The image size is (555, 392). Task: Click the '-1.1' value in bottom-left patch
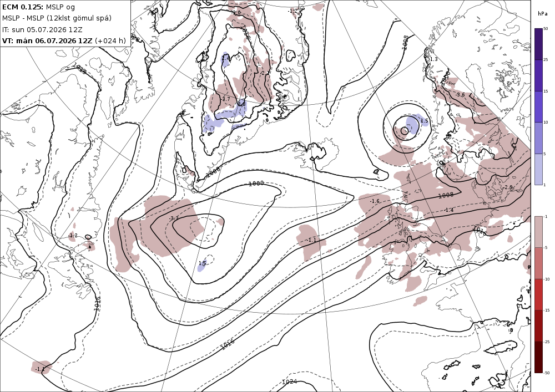(x=40, y=369)
